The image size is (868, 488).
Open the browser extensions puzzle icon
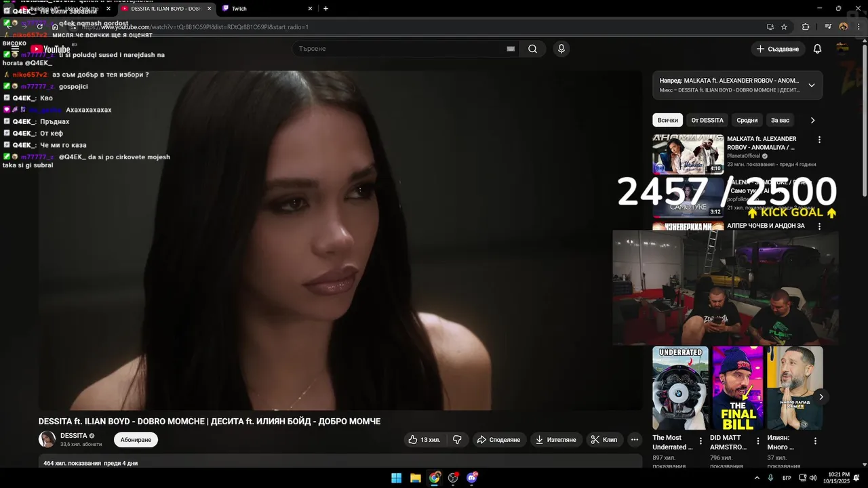click(806, 27)
